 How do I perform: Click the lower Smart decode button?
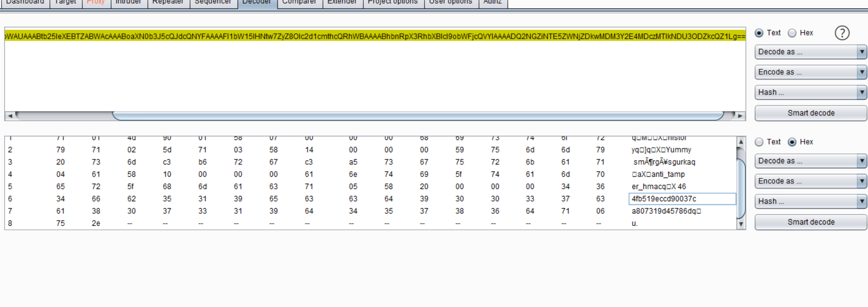coord(810,222)
